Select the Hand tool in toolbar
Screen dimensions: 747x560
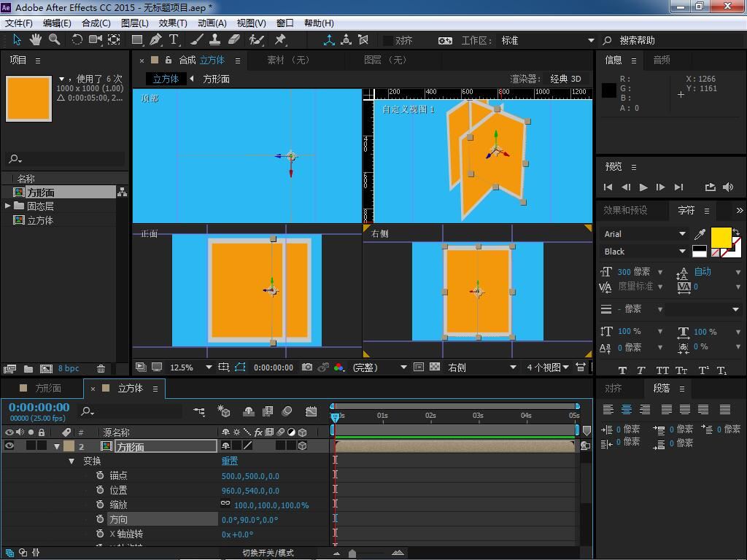coord(36,39)
